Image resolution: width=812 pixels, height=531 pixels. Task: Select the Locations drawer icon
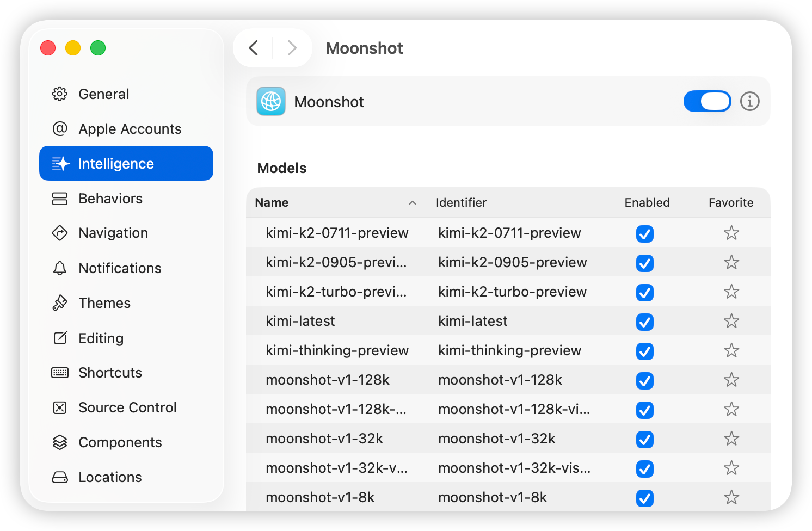[x=59, y=477]
